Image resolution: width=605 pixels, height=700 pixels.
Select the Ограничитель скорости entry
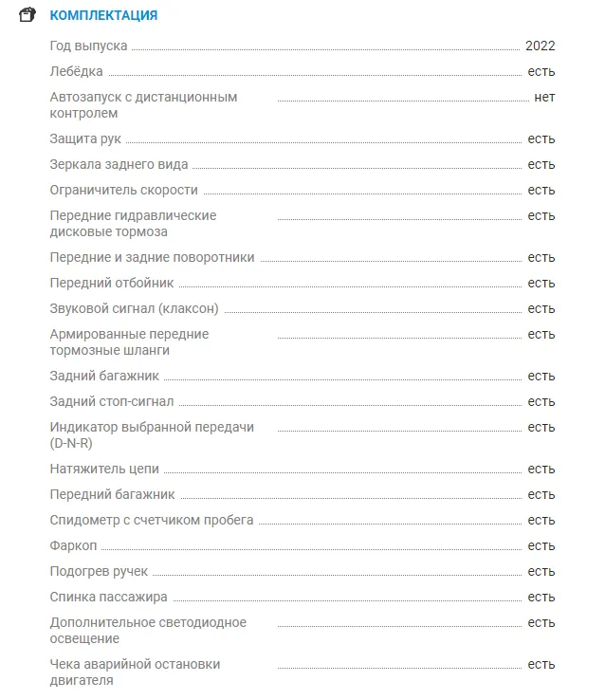(123, 191)
